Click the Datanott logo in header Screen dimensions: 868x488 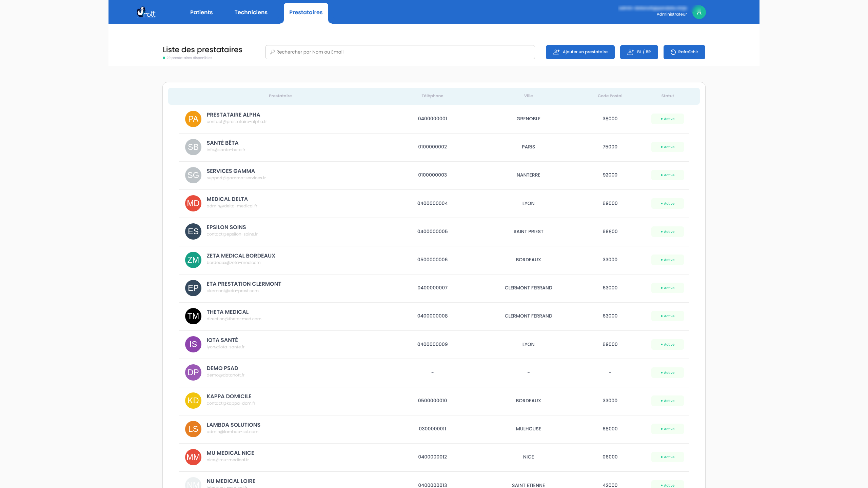pyautogui.click(x=146, y=13)
